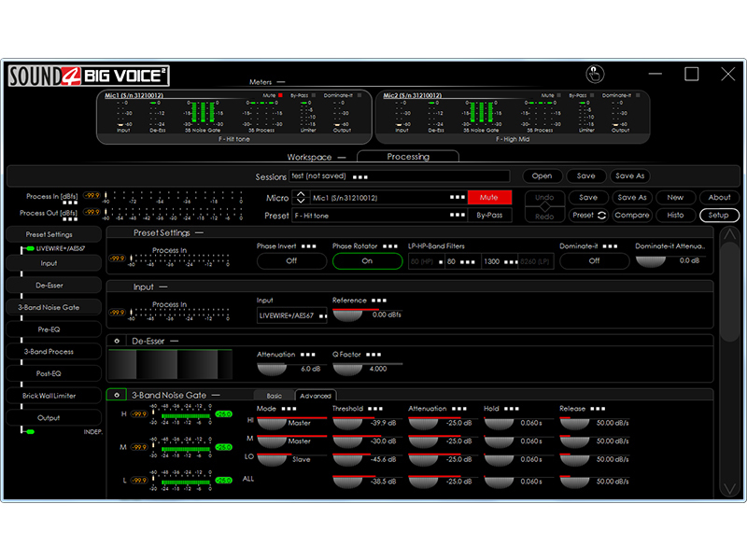This screenshot has height=560, width=747.
Task: Open the Micro Mic1 device dropdown
Action: pos(388,198)
